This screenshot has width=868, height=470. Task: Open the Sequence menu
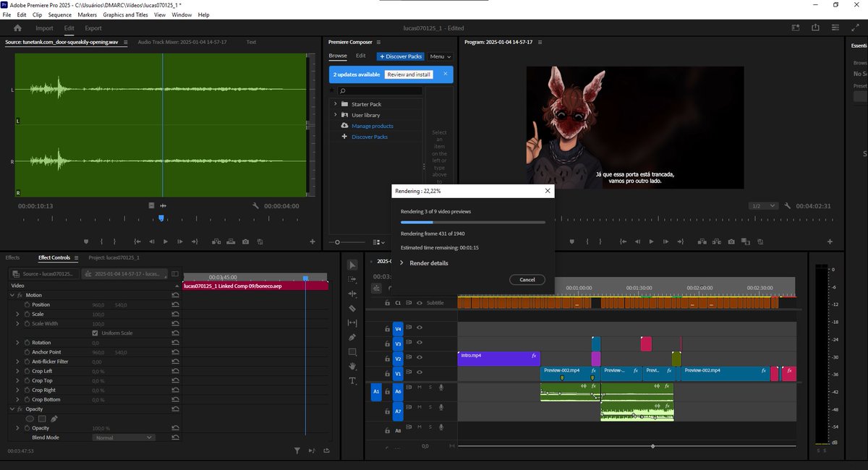[60, 14]
